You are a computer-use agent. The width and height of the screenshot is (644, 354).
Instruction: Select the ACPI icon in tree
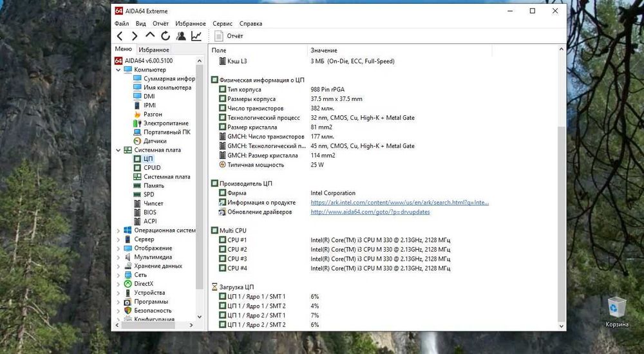(x=137, y=221)
